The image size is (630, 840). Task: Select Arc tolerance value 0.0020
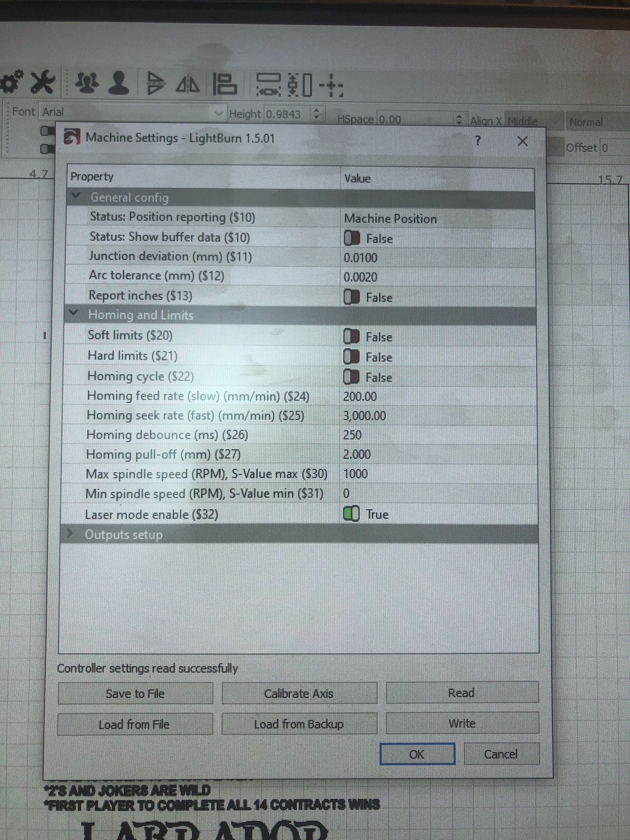437,277
